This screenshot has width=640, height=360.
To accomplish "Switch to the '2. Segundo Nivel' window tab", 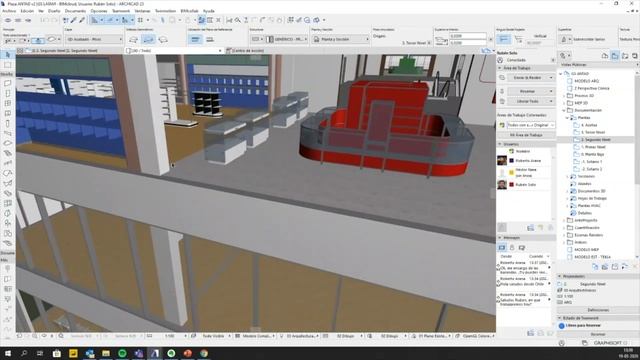I will [64, 51].
